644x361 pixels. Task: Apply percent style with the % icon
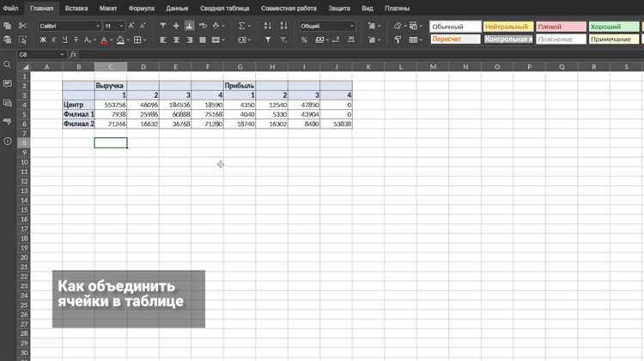[x=304, y=39]
